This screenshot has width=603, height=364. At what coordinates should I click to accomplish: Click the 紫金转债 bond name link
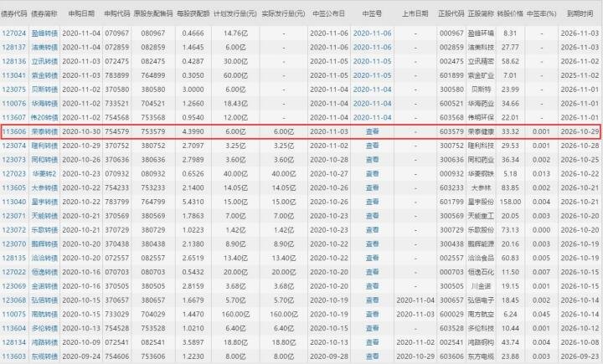(x=44, y=75)
